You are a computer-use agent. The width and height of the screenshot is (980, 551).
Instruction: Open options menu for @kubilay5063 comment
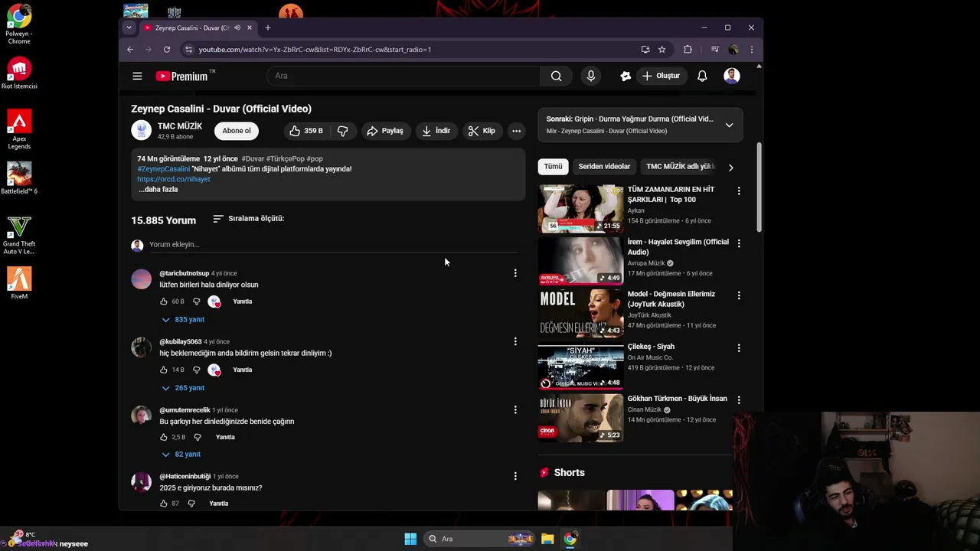coord(515,341)
